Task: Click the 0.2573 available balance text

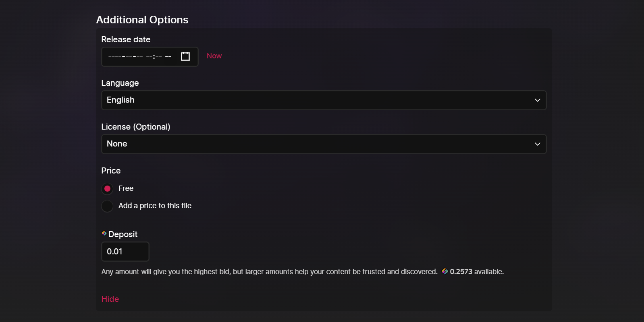Action: point(477,272)
